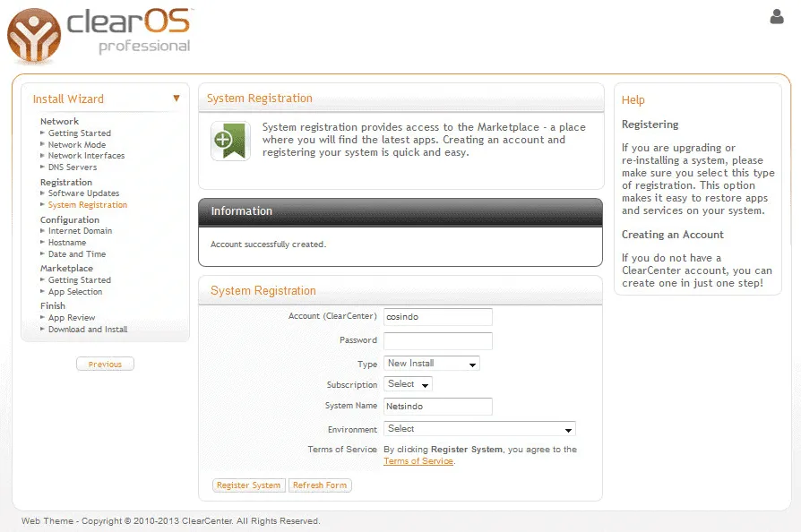Focus the Account (ClearCenter) field
This screenshot has width=801, height=532.
438,317
